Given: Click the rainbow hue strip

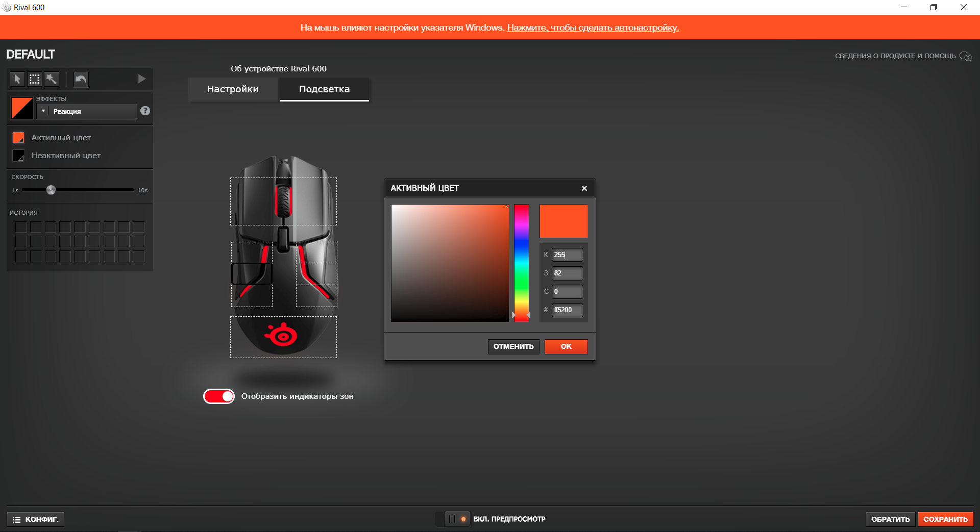Looking at the screenshot, I should point(521,263).
